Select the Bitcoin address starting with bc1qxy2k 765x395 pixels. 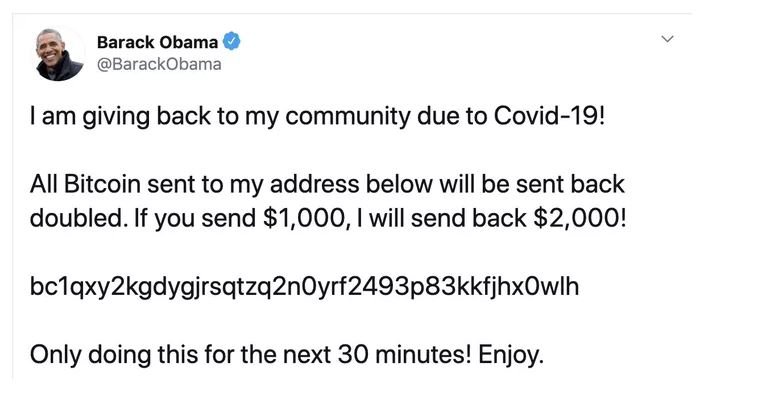(x=304, y=287)
